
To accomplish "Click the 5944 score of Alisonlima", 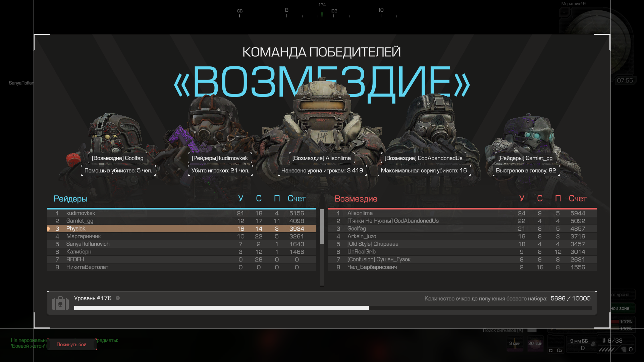I will pyautogui.click(x=578, y=213).
